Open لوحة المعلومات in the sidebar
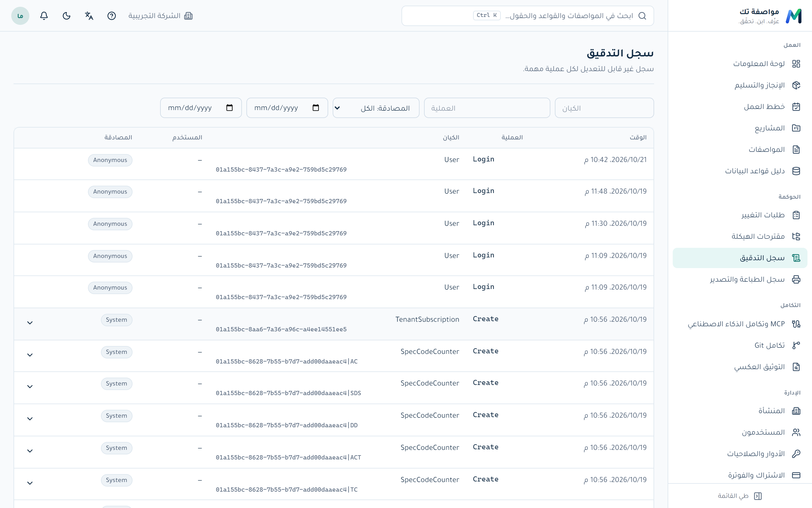Viewport: 812px width, 508px height. click(x=740, y=64)
